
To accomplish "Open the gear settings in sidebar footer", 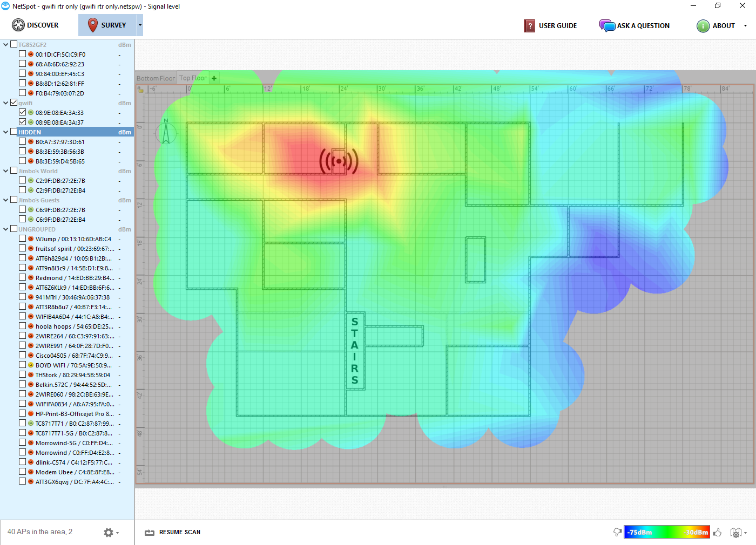I will click(x=109, y=533).
